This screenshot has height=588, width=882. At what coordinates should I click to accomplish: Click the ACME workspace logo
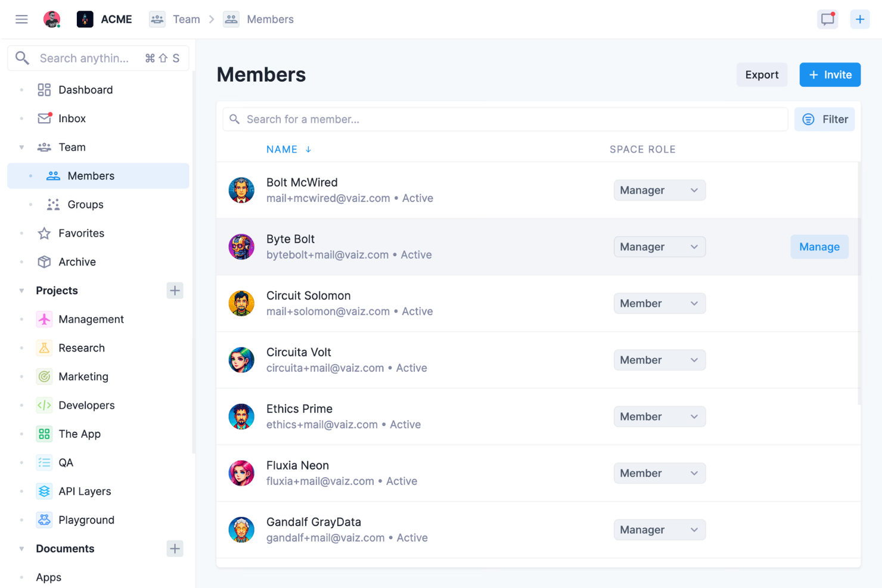pos(85,18)
